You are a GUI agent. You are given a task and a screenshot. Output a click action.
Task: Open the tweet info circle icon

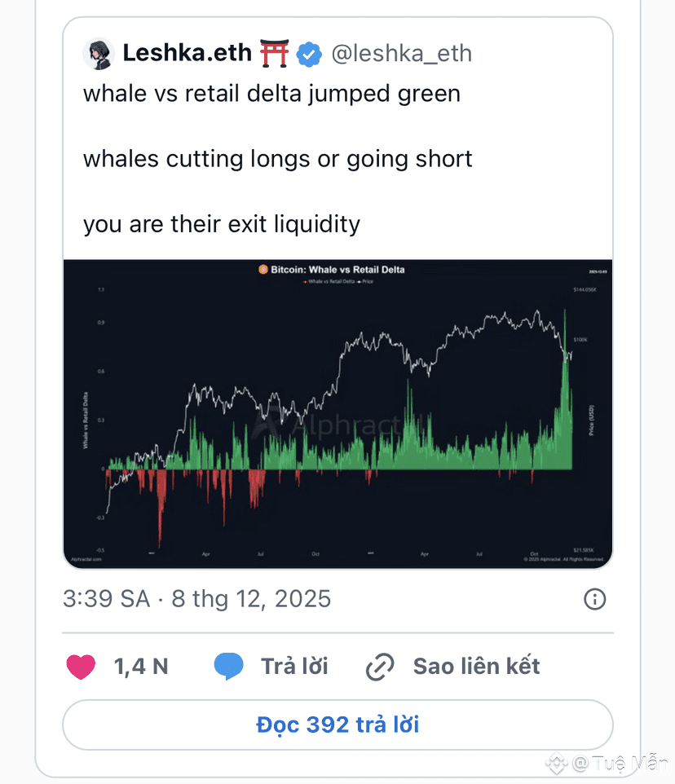tap(595, 600)
